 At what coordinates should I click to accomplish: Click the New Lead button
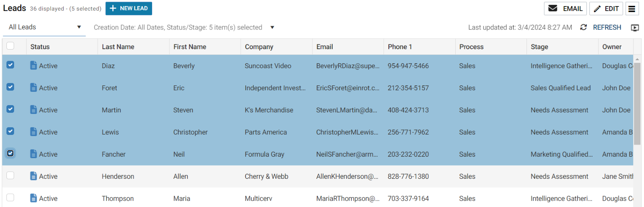coord(129,8)
